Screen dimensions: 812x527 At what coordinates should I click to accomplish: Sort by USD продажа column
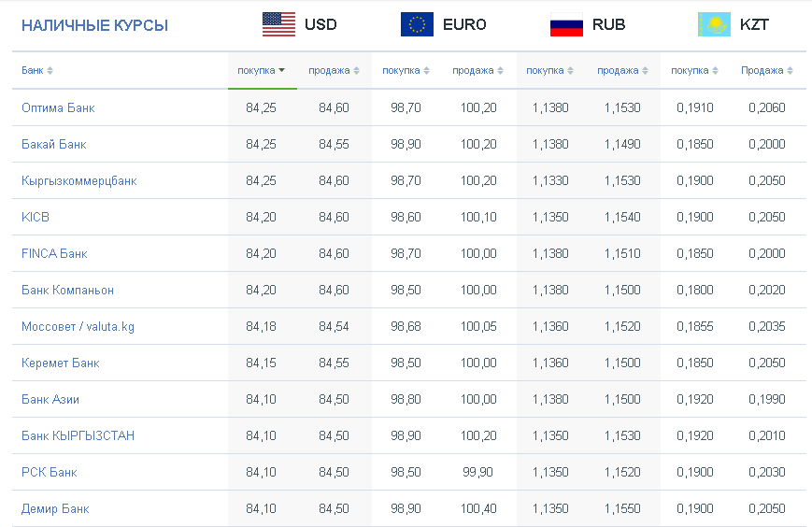pos(334,70)
